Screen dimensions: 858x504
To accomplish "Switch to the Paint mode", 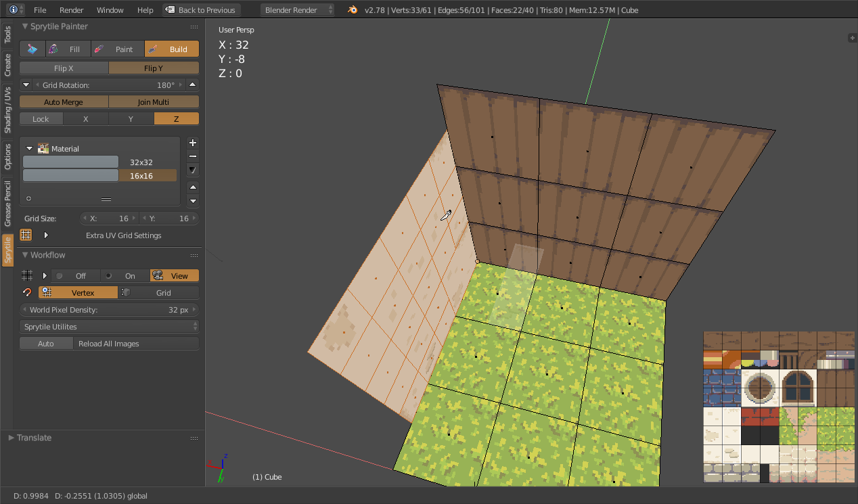I will click(116, 49).
